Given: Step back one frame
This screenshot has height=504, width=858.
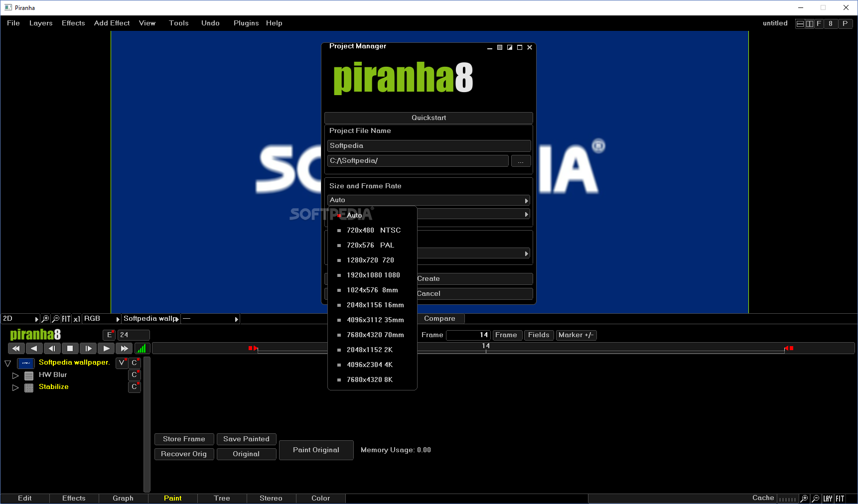Looking at the screenshot, I should point(52,349).
